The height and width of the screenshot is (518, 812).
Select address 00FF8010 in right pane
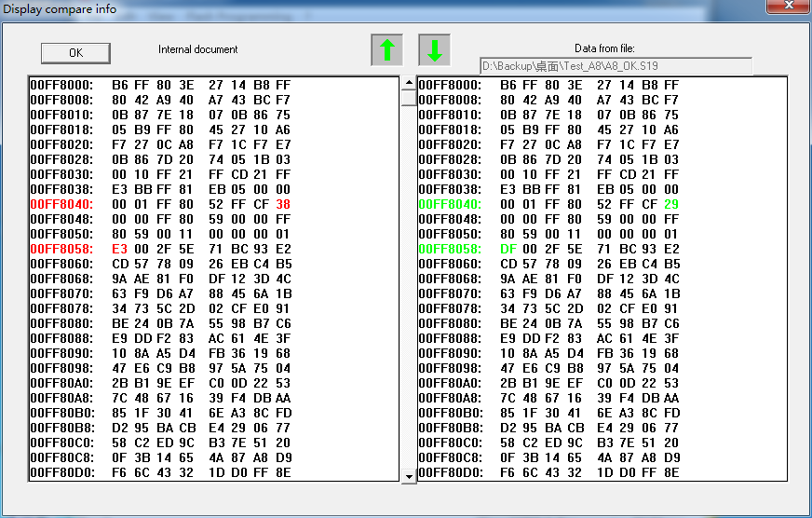coord(450,115)
